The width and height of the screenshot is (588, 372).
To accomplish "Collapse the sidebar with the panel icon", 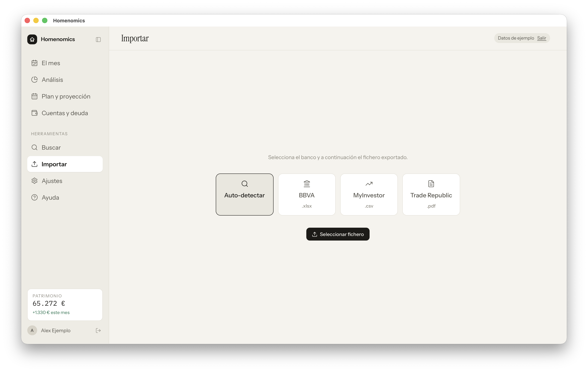I will [x=98, y=40].
